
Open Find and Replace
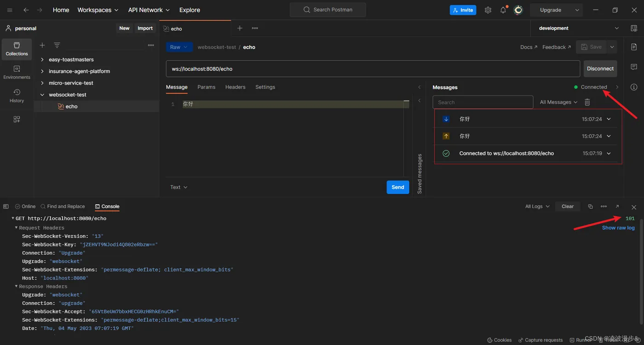(63, 207)
